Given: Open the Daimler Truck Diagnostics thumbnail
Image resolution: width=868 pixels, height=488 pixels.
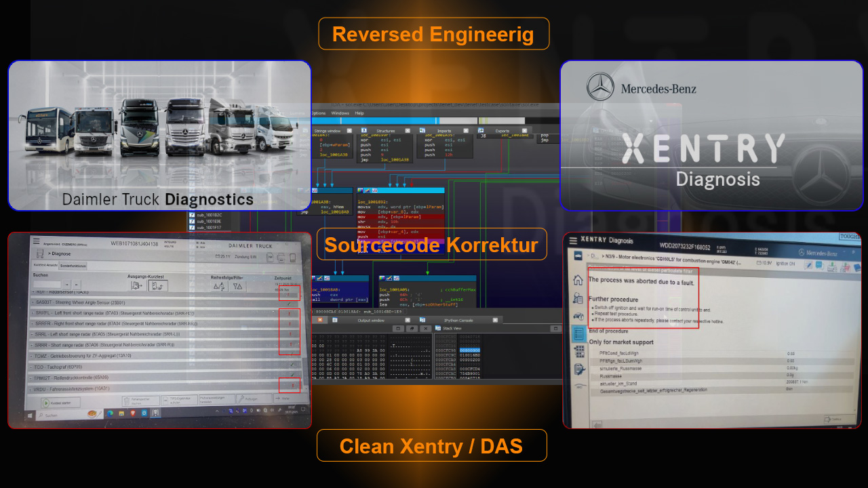Looking at the screenshot, I should pos(159,136).
